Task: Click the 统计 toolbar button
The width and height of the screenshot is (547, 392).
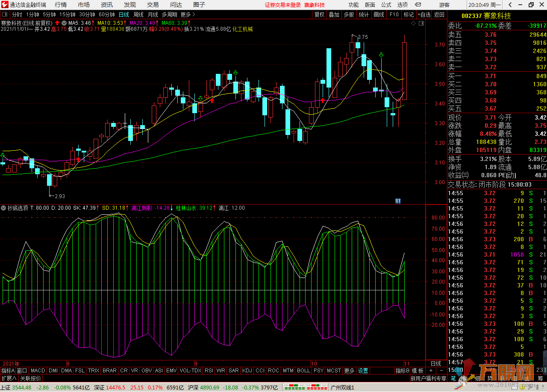Action: [x=364, y=15]
